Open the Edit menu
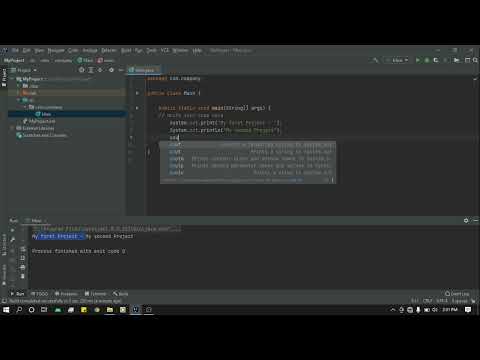This screenshot has height=360, width=480. pyautogui.click(x=26, y=51)
